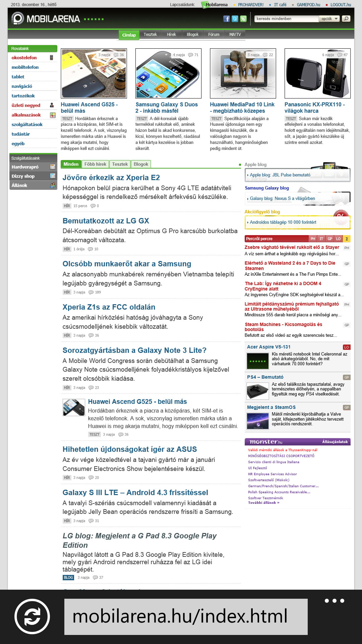Image resolution: width=362 pixels, height=644 pixels.
Task: Open Androidos táblagép 10 000 forintért
Action: [283, 222]
